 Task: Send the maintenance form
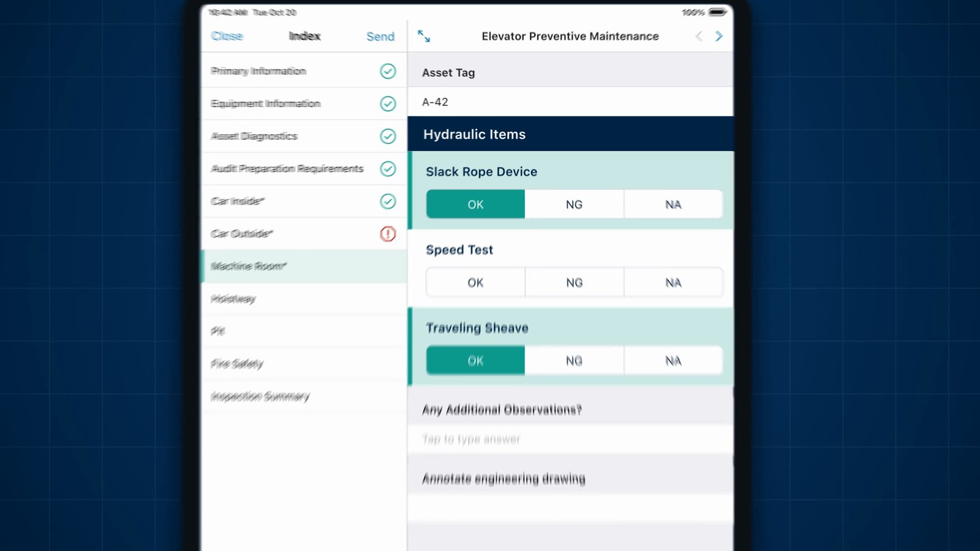pos(380,36)
